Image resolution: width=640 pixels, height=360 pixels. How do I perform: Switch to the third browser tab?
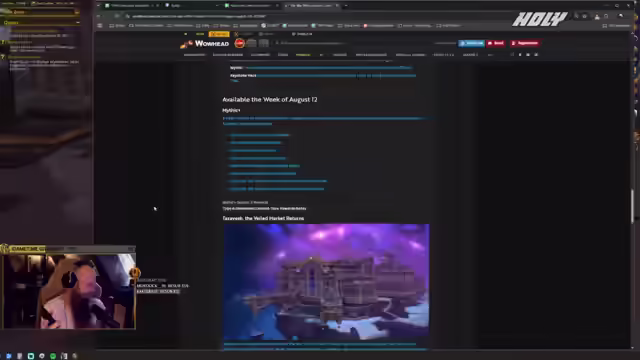tap(251, 6)
